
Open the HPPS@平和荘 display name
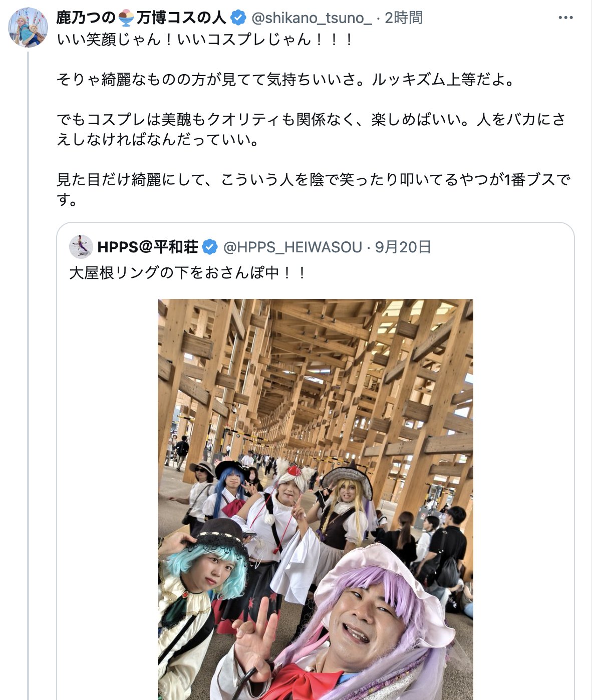coord(148,247)
